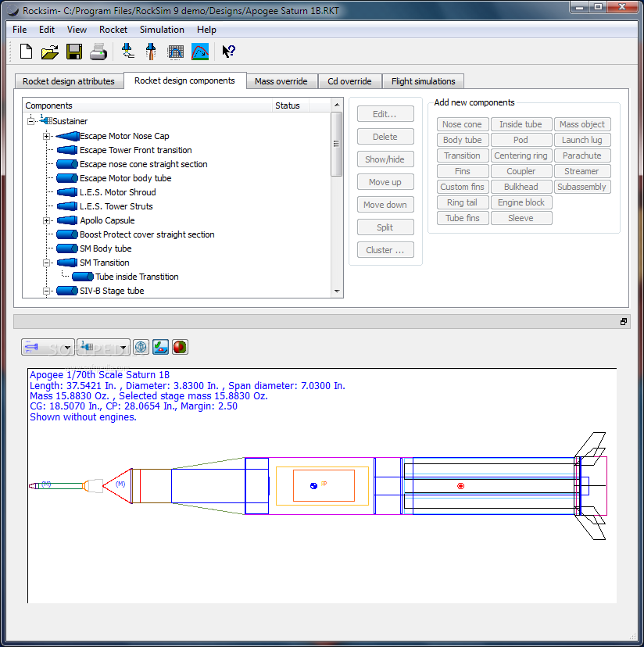Image resolution: width=644 pixels, height=647 pixels.
Task: Select Escape Tower Front transition in tree
Action: [x=136, y=150]
